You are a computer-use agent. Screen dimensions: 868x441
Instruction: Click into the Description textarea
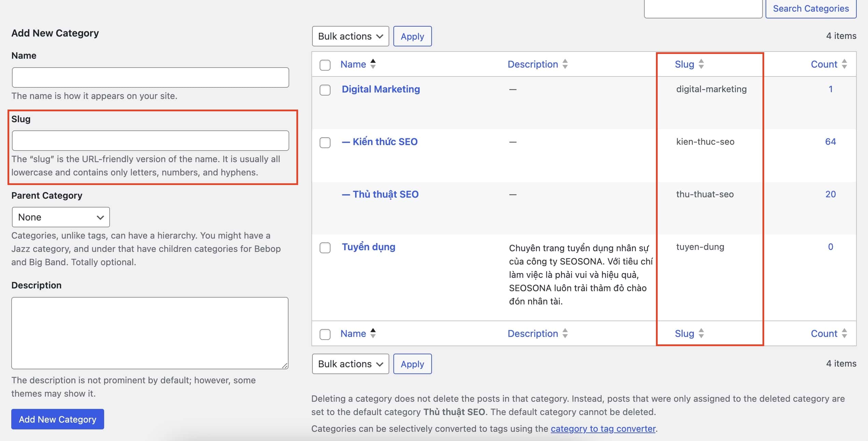pos(150,333)
